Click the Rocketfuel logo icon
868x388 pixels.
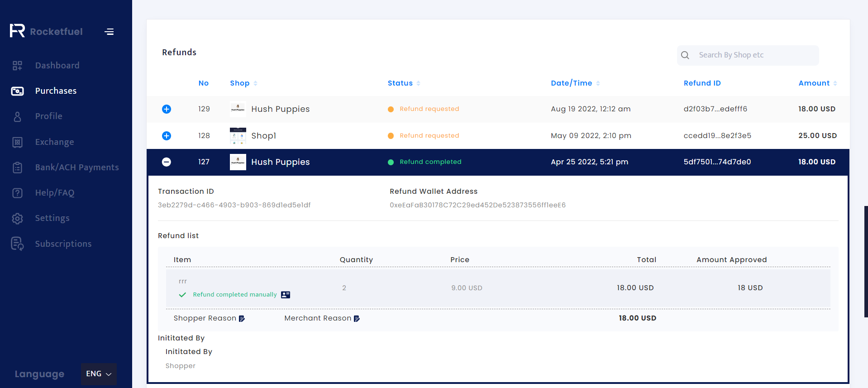point(17,31)
